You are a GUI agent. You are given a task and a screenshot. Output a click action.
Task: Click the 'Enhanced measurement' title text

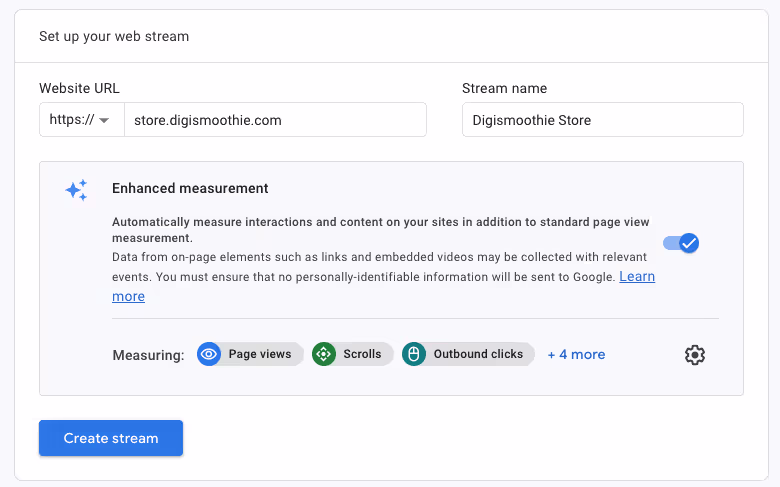tap(190, 188)
